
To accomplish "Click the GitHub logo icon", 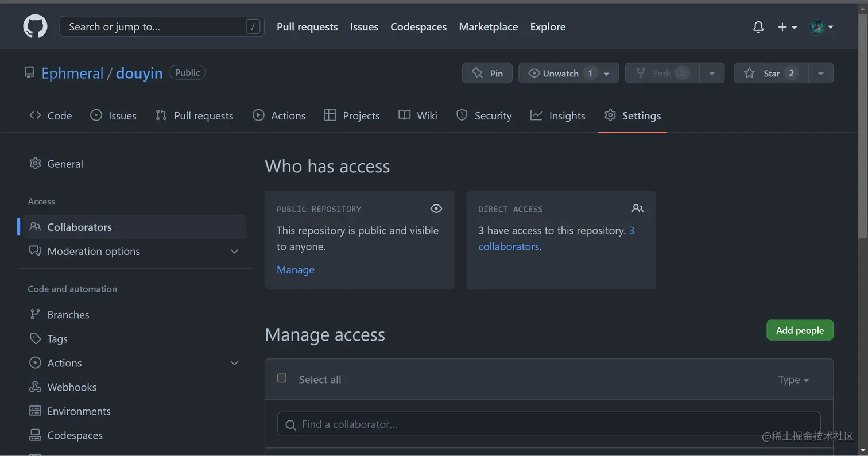I will pos(35,27).
